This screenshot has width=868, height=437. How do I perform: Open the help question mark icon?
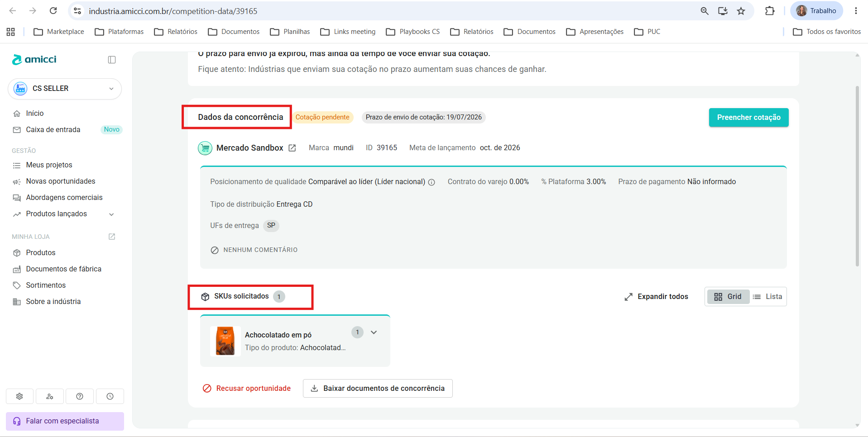click(x=80, y=396)
